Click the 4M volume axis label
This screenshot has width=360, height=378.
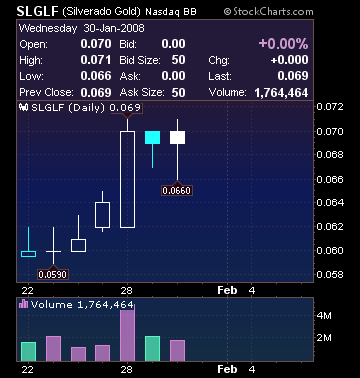[324, 315]
